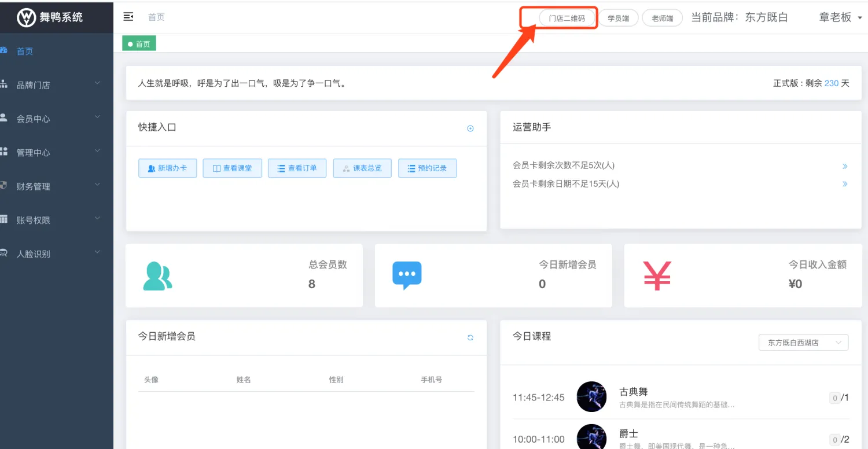Click the sidebar collapse hamburger icon

click(128, 17)
